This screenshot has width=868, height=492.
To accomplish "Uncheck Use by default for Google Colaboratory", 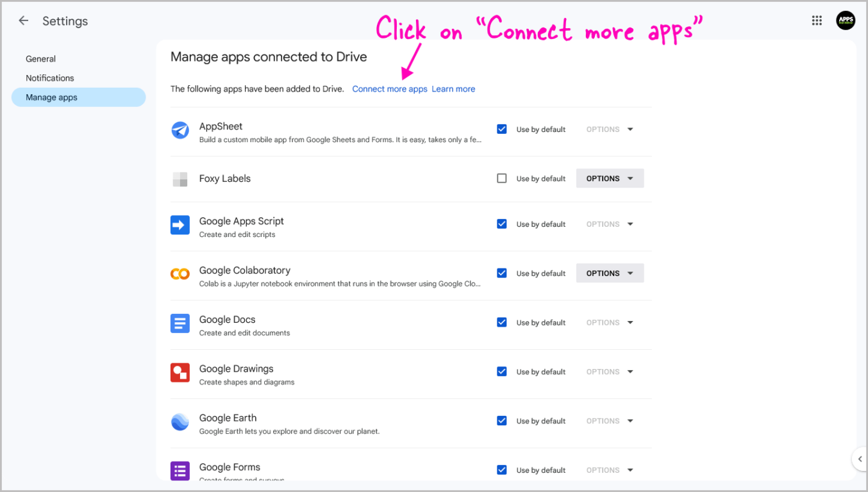I will coord(502,274).
